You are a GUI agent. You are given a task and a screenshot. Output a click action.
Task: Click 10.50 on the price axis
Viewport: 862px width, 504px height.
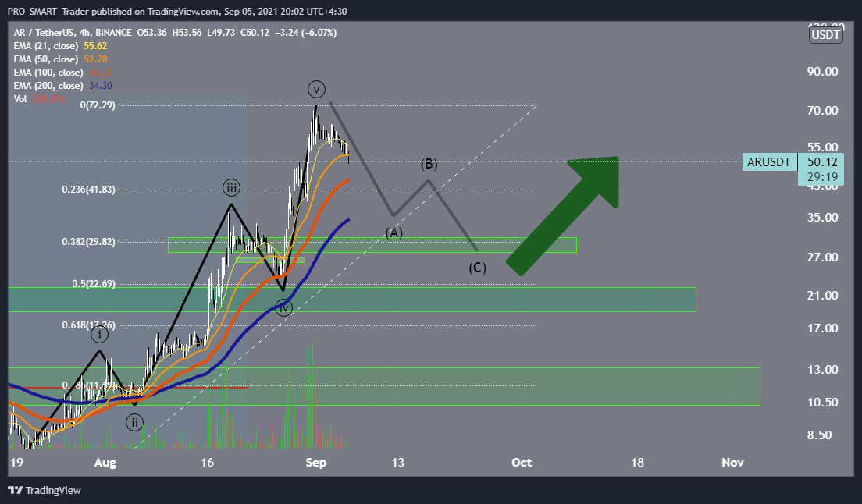coord(822,403)
